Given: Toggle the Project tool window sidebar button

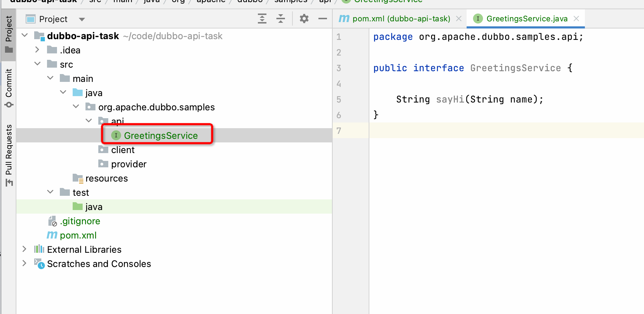Looking at the screenshot, I should click(9, 34).
